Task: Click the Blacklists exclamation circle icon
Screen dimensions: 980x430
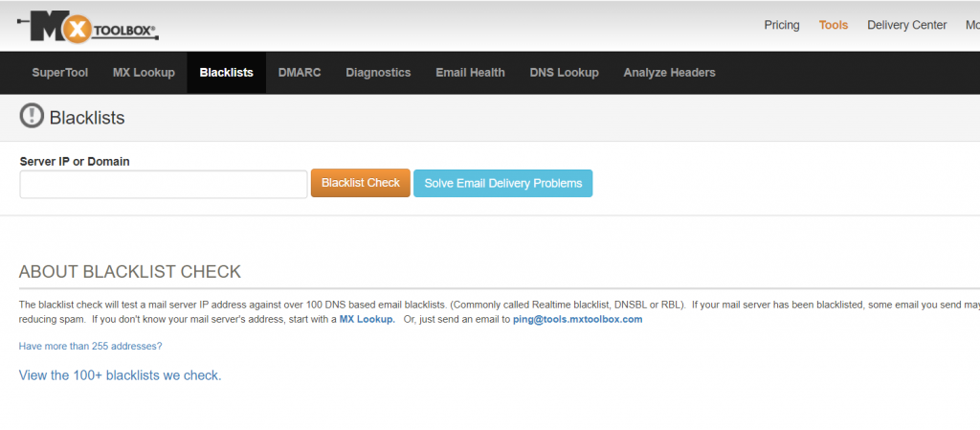Action: (x=32, y=117)
